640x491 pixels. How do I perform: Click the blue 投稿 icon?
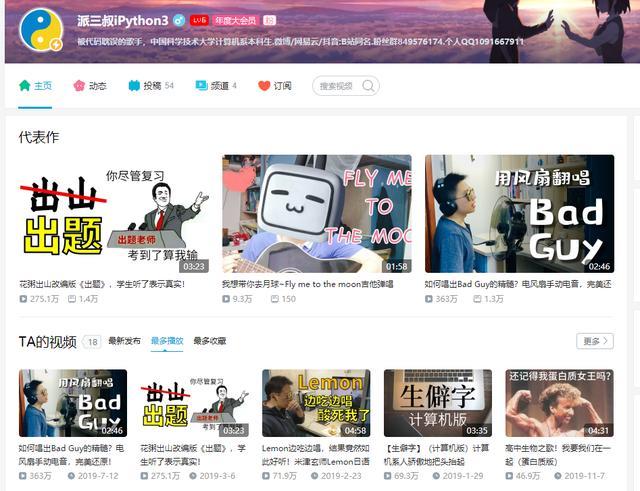pyautogui.click(x=134, y=86)
